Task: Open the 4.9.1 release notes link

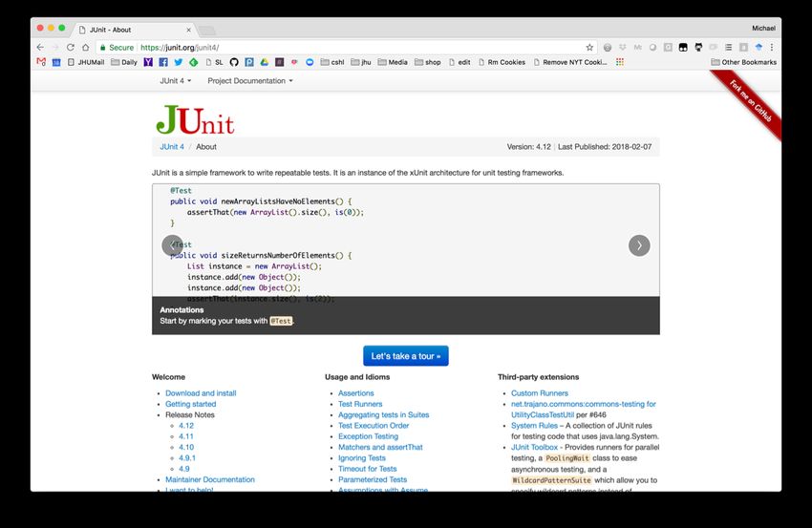Action: click(x=187, y=458)
